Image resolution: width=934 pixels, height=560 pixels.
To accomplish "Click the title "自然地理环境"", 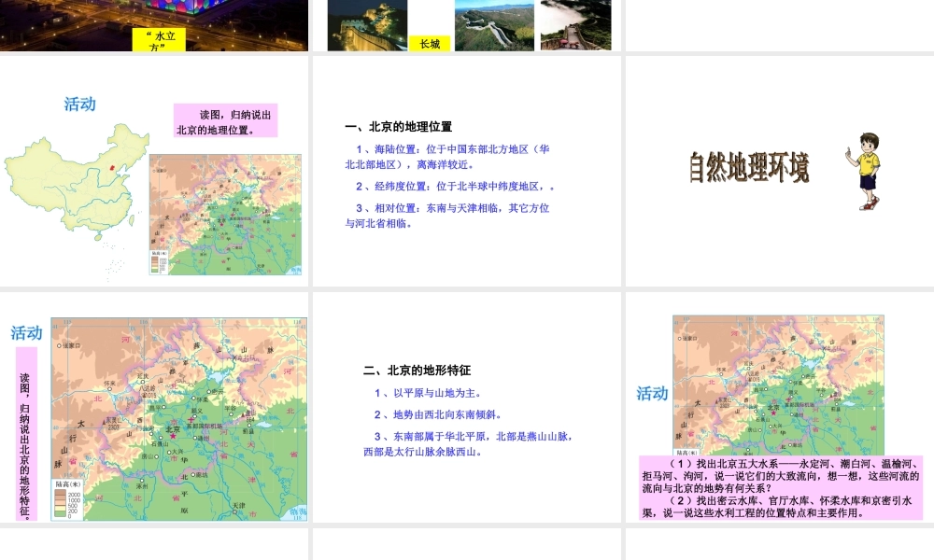I will click(x=749, y=167).
